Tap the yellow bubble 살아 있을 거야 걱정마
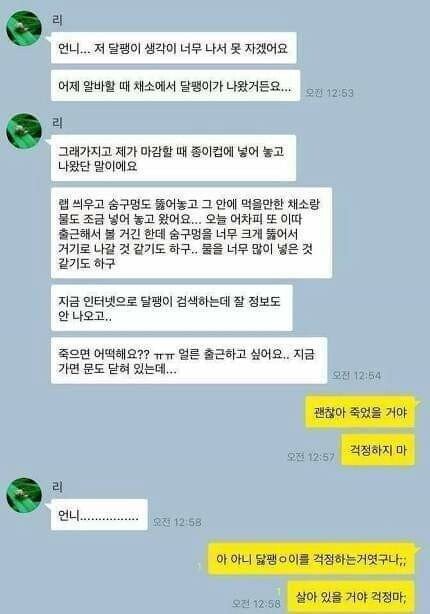Image resolution: width=430 pixels, height=614 pixels. (x=351, y=597)
